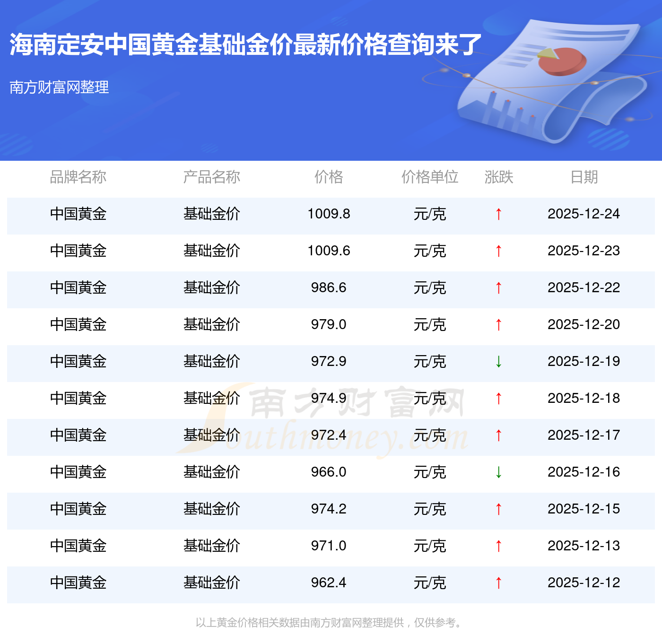The width and height of the screenshot is (662, 644).
Task: Click 基础金价 in the 2025-12-13 row
Action: click(211, 546)
